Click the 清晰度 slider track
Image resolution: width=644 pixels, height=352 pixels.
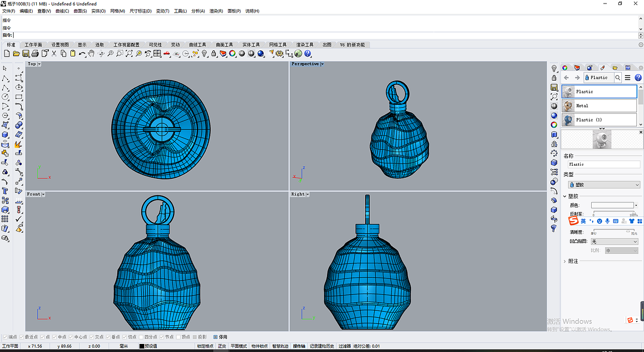coord(614,230)
